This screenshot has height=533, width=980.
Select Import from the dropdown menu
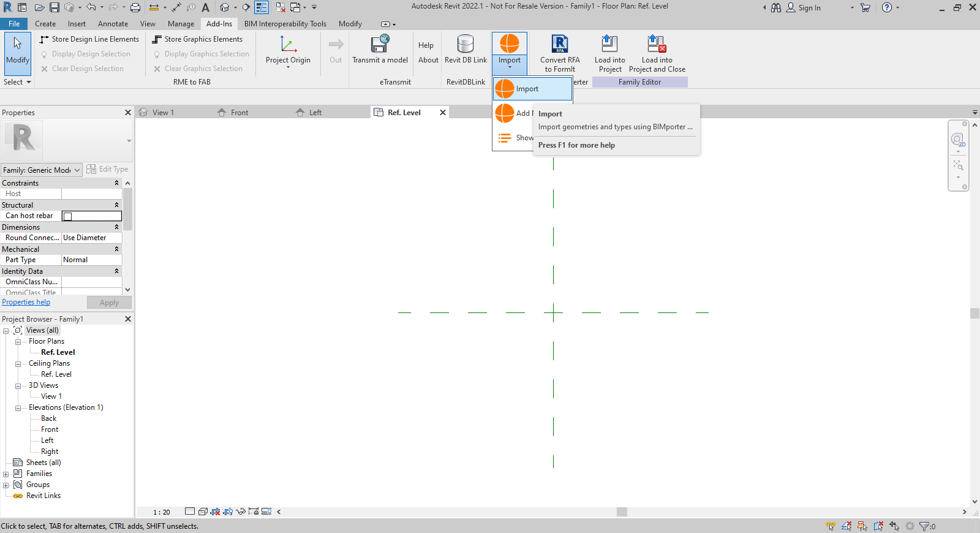tap(532, 89)
